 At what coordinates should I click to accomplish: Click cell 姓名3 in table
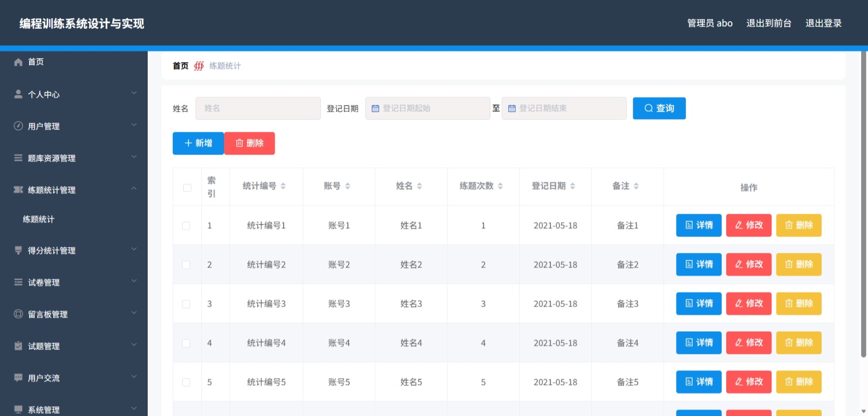point(411,304)
